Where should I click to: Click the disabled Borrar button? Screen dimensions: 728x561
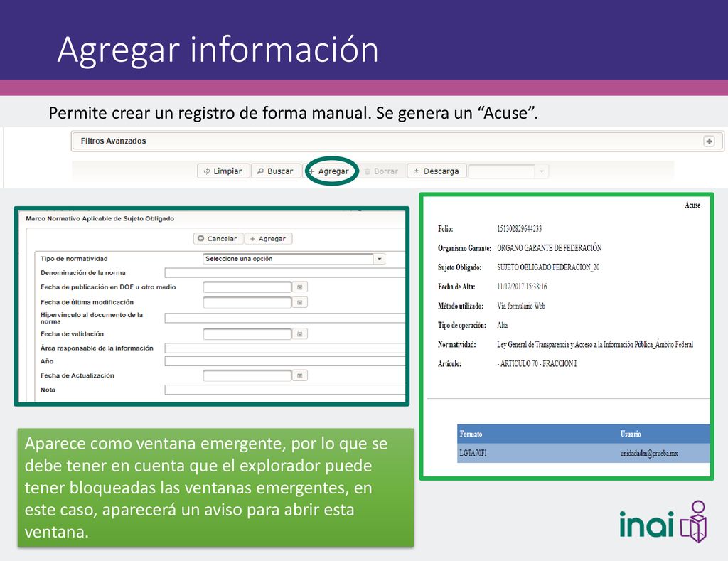(381, 171)
